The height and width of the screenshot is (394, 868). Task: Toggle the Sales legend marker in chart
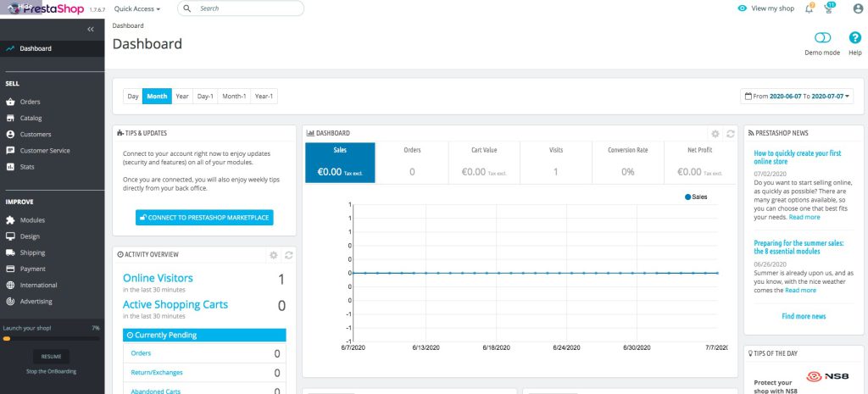(x=688, y=197)
